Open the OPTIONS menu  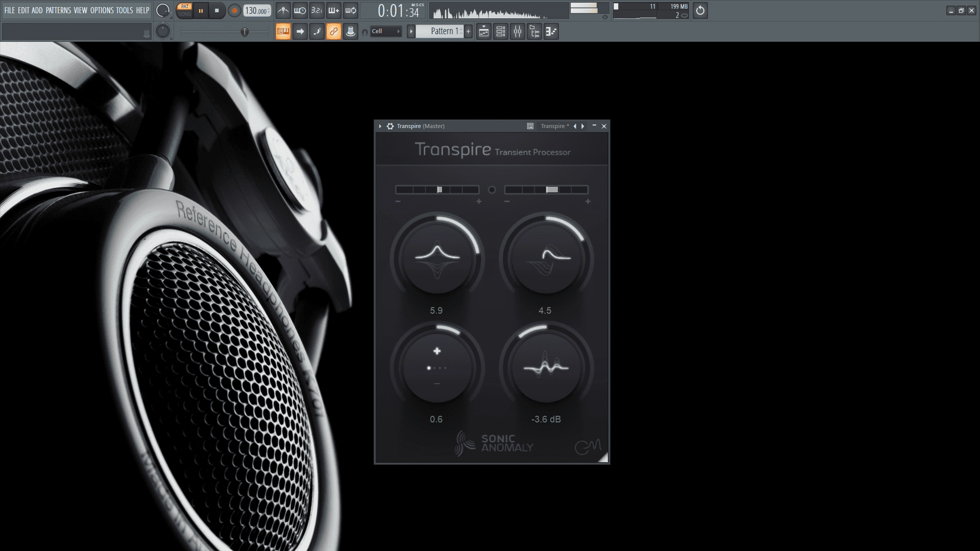(102, 10)
